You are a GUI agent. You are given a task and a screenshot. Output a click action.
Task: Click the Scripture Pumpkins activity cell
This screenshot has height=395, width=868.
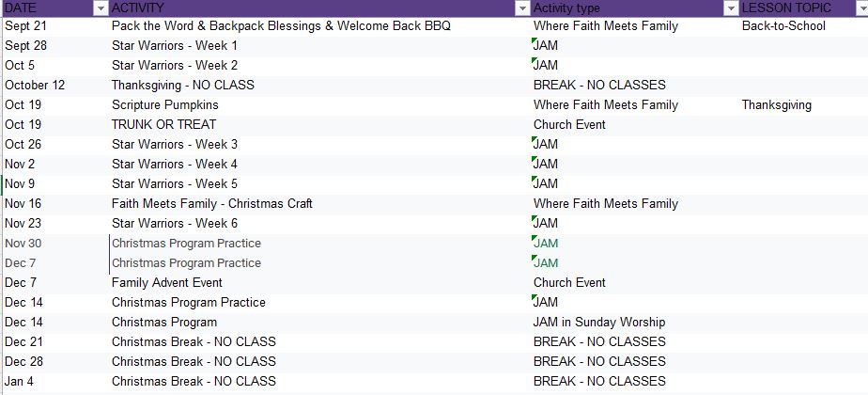click(x=164, y=105)
